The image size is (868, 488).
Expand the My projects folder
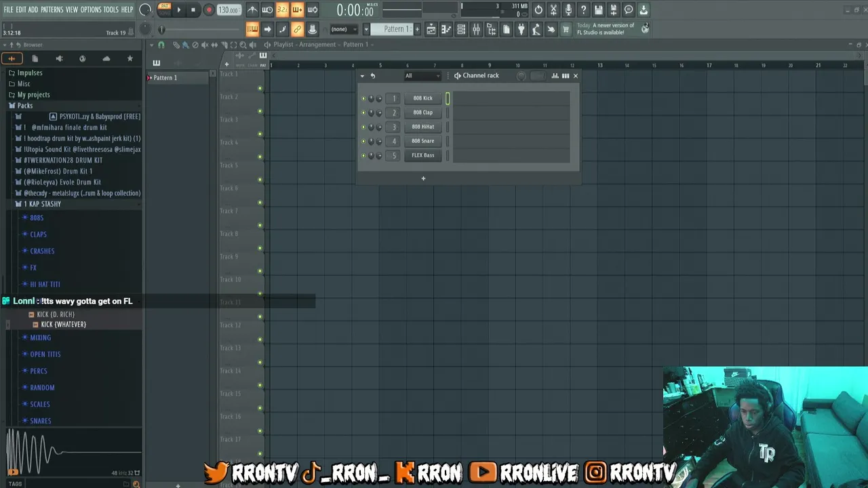pyautogui.click(x=33, y=94)
